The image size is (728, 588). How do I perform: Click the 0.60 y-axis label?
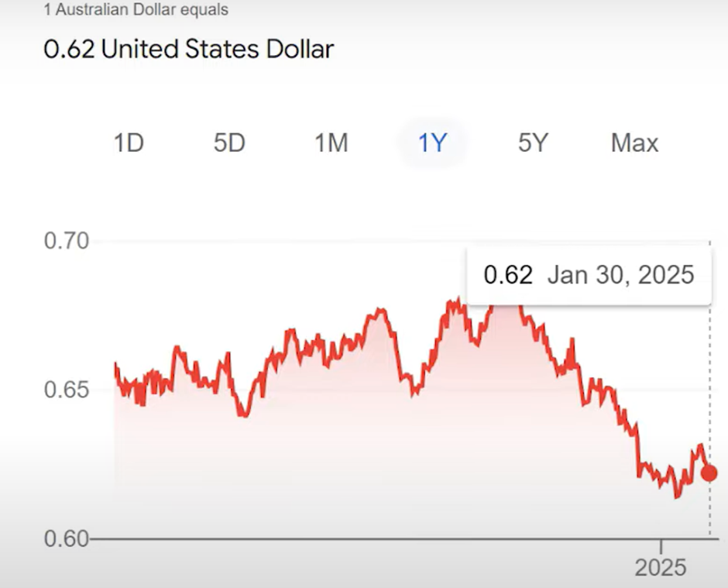click(x=68, y=538)
